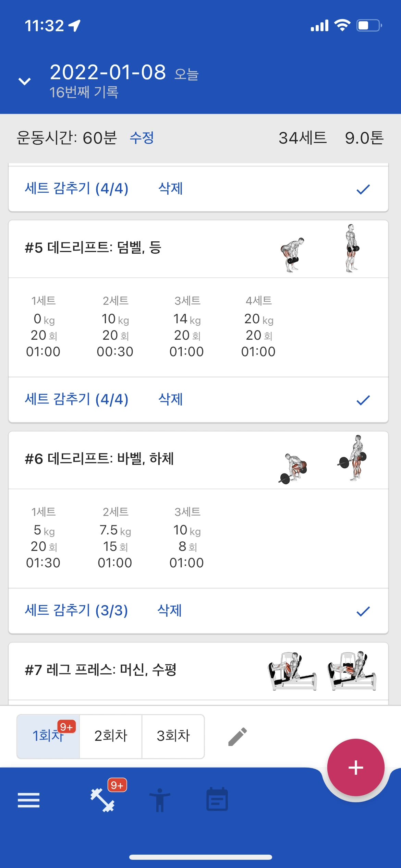Collapse sets of #5 데드리프트 덤벨

tap(76, 399)
